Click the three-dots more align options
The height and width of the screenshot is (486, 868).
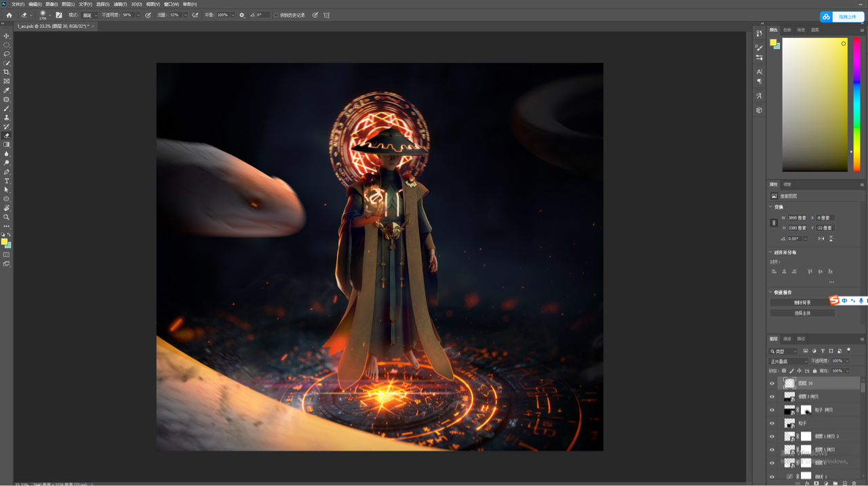(831, 282)
